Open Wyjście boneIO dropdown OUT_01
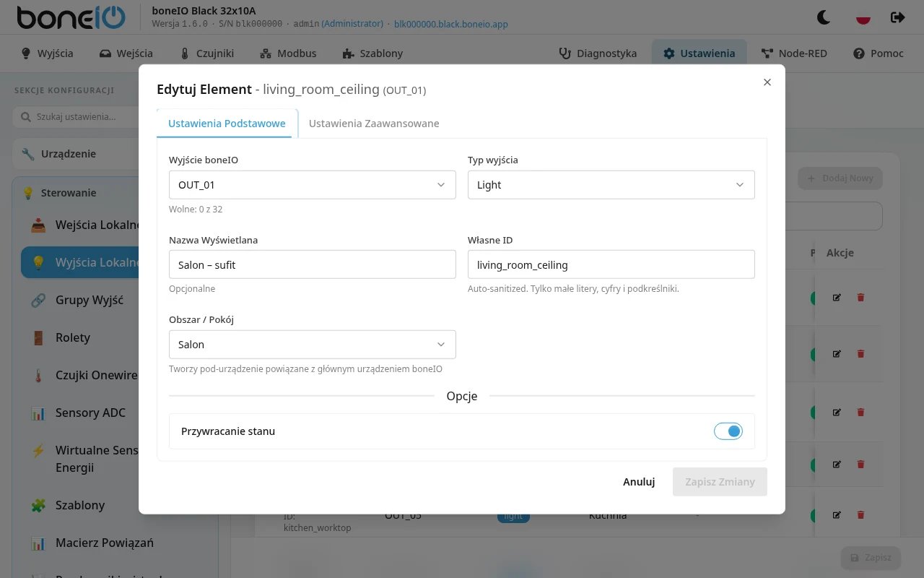 [313, 185]
